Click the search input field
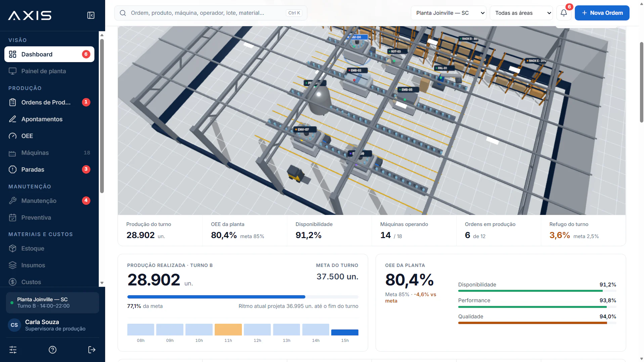Viewport: 644px width, 362px height. (x=211, y=13)
